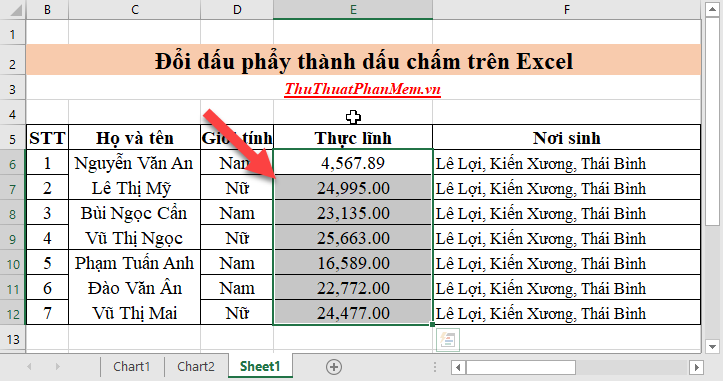Select row 9 header
Viewport: 723px width, 381px height.
[13, 238]
